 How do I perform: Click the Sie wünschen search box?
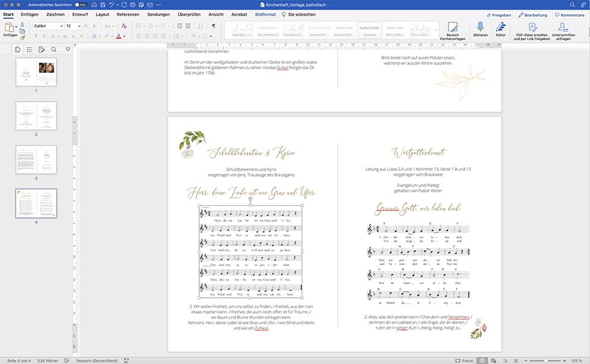point(299,14)
